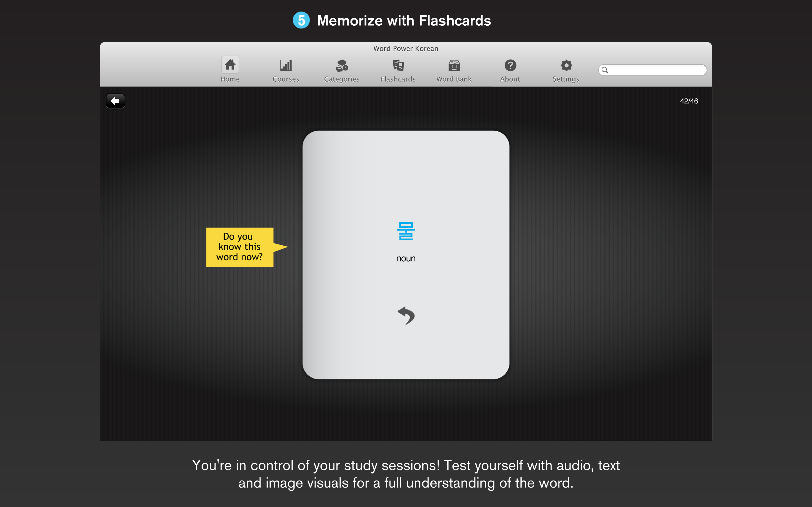Click the Settings gear icon
The height and width of the screenshot is (507, 812).
[x=565, y=65]
